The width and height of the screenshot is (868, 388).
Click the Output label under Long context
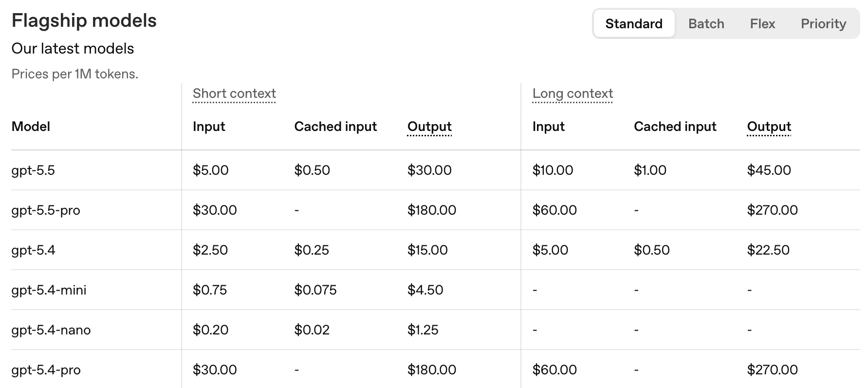(769, 126)
